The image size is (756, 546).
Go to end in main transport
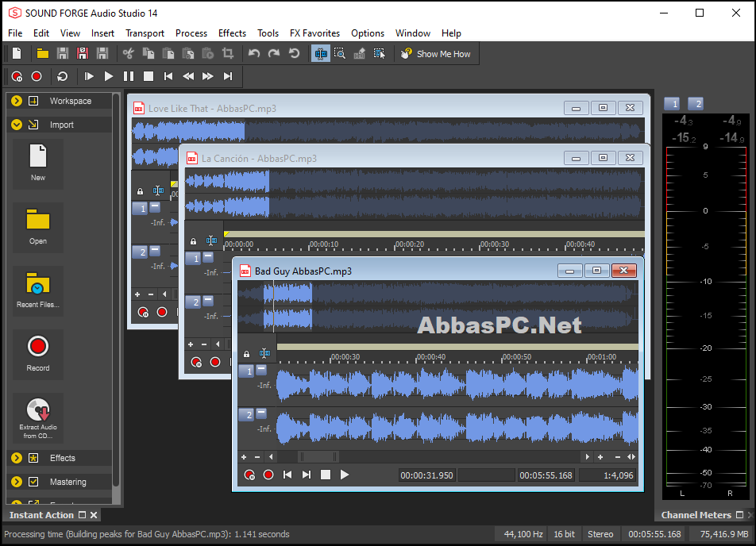(228, 77)
